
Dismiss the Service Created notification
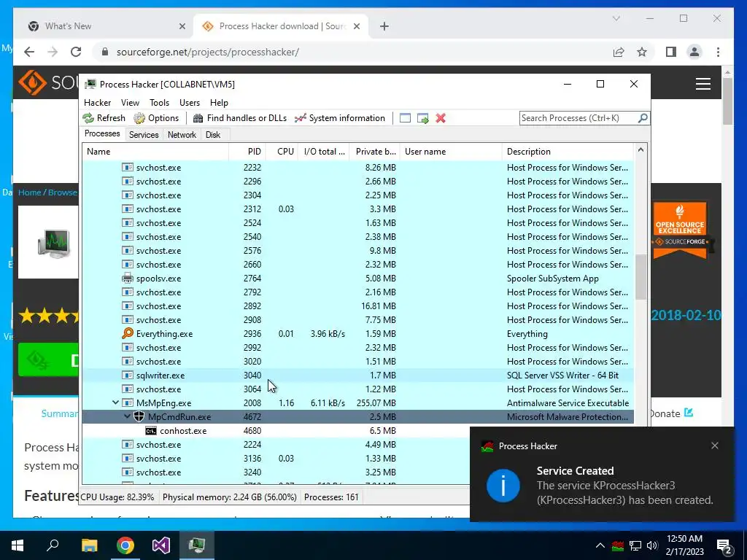click(715, 446)
